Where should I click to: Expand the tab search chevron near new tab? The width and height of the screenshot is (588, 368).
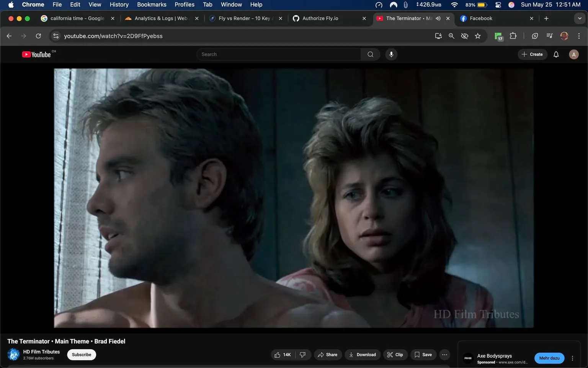point(579,18)
